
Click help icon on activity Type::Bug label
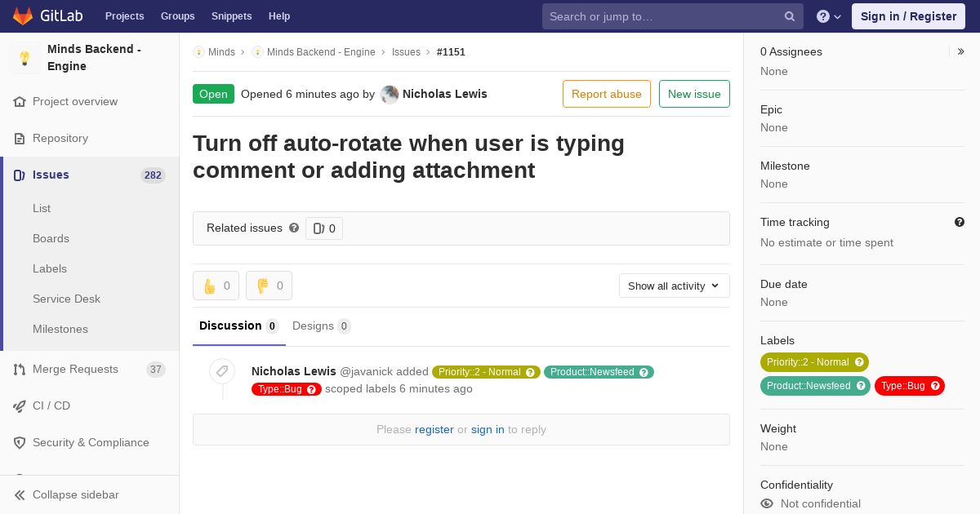tap(311, 389)
